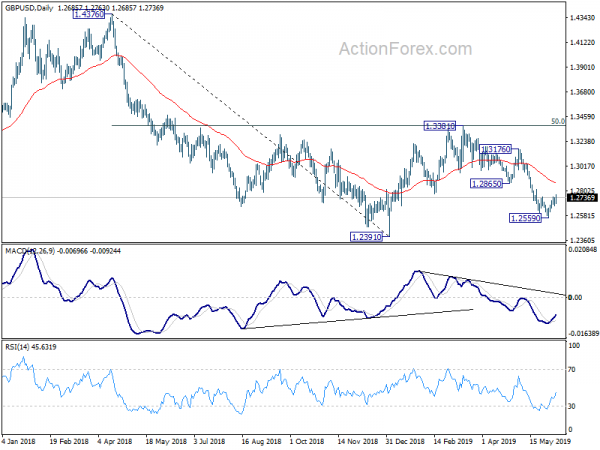This screenshot has width=600, height=450.
Task: Click the 14 Feb 2019 date label
Action: pyautogui.click(x=453, y=441)
